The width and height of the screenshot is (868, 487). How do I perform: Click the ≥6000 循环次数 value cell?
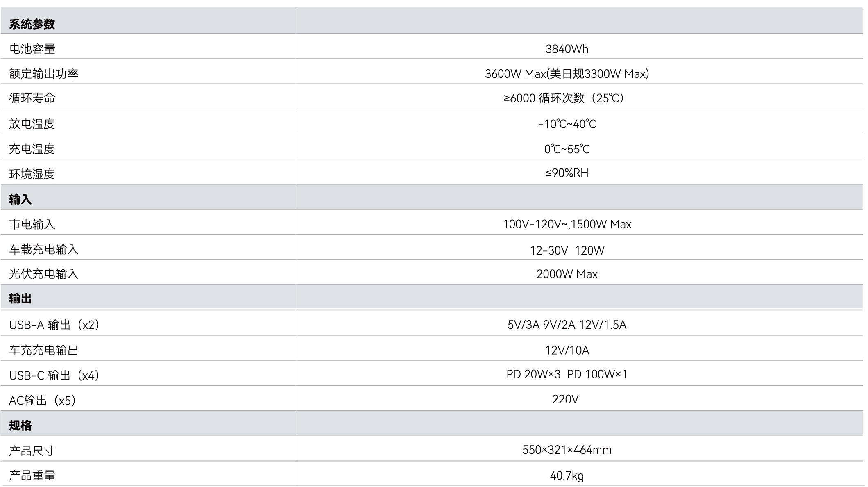pyautogui.click(x=564, y=98)
